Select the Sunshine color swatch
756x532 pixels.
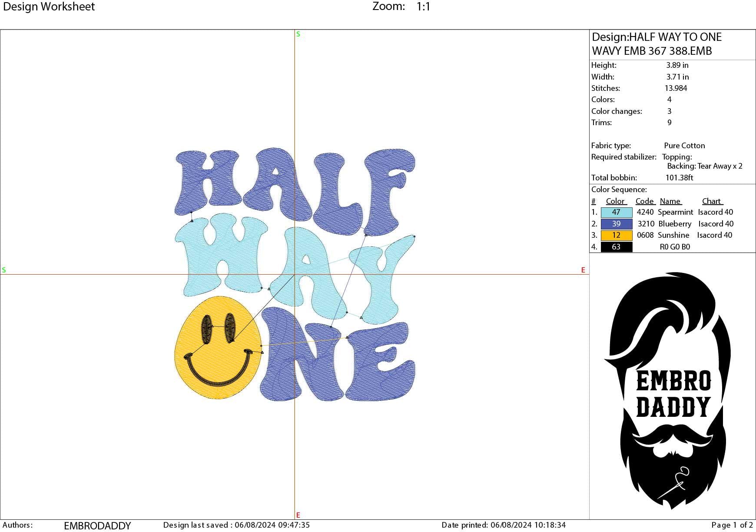click(x=616, y=235)
